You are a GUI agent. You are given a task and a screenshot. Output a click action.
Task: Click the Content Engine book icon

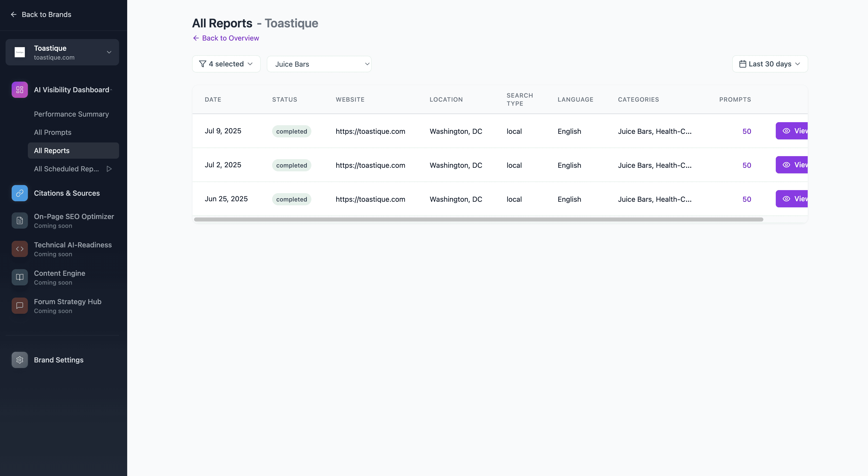pos(20,278)
